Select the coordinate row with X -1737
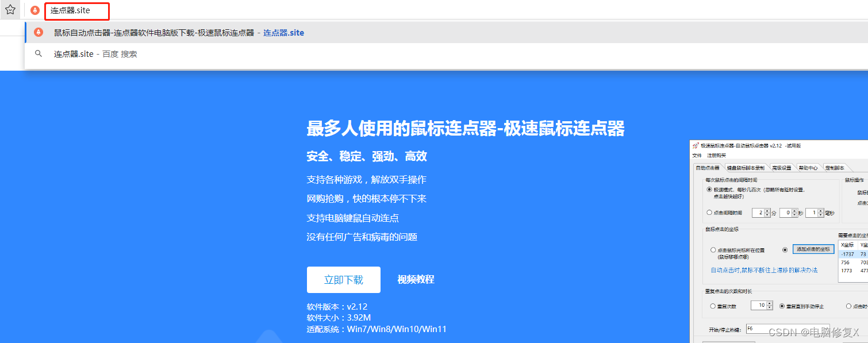The width and height of the screenshot is (868, 343). (x=853, y=253)
